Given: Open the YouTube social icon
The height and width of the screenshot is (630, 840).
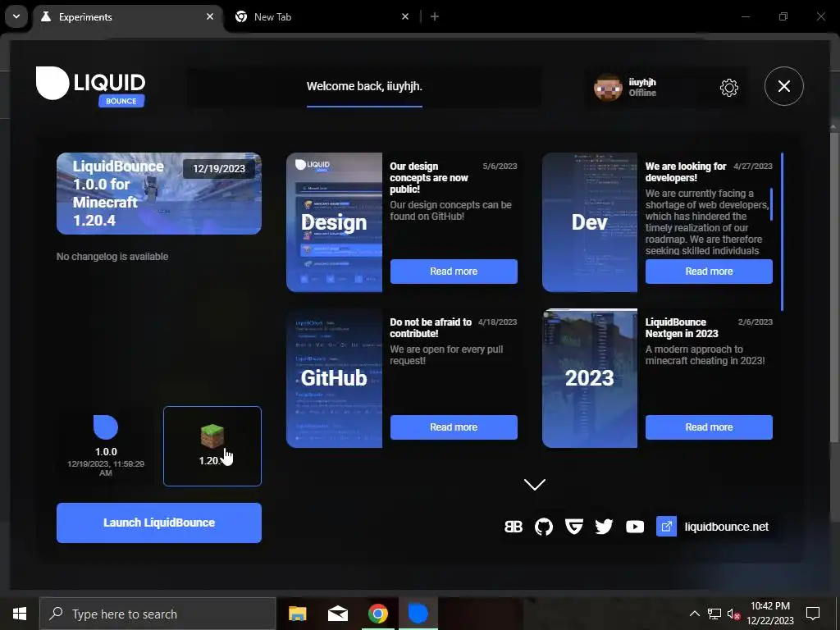Looking at the screenshot, I should (x=635, y=527).
